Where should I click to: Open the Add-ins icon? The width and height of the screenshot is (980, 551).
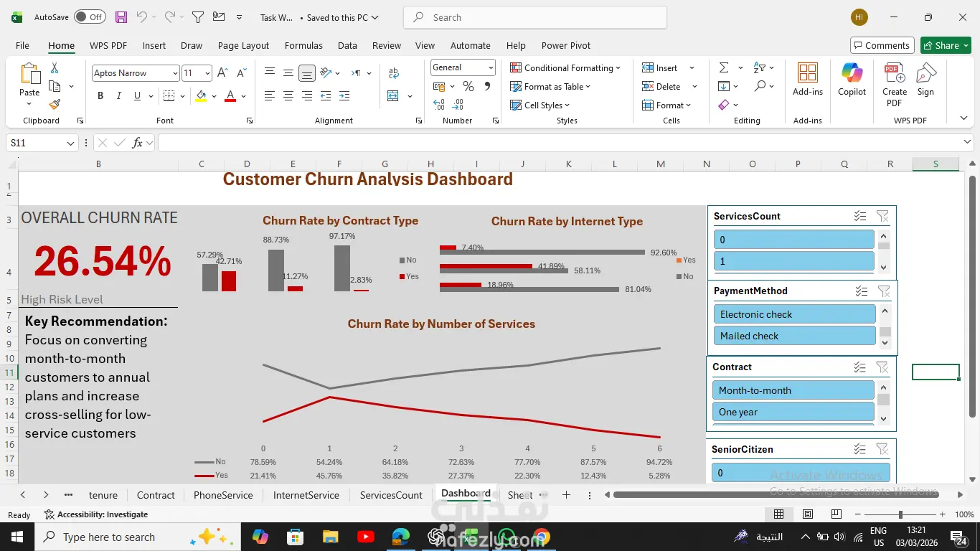808,80
